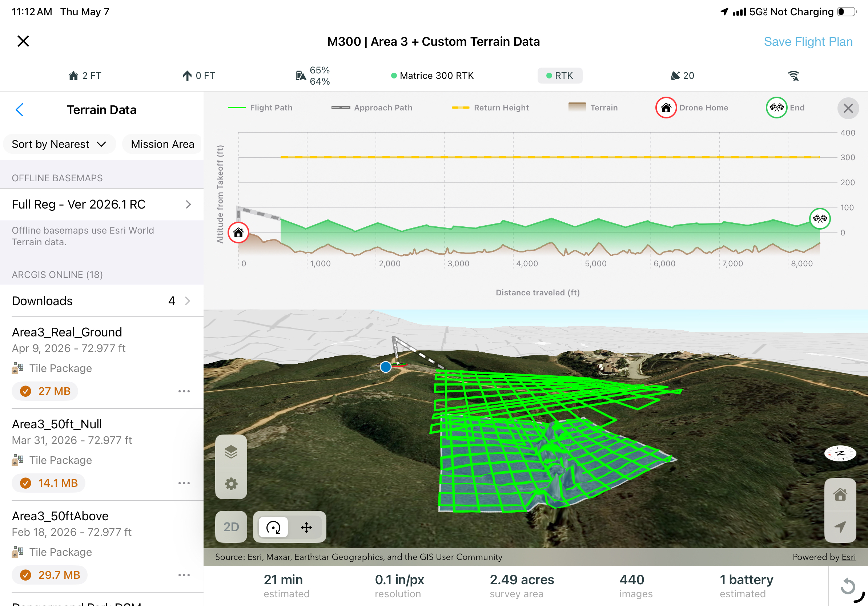Tap the ARCGIS ONLINE (18) section header
Image resolution: width=868 pixels, height=606 pixels.
(x=57, y=275)
